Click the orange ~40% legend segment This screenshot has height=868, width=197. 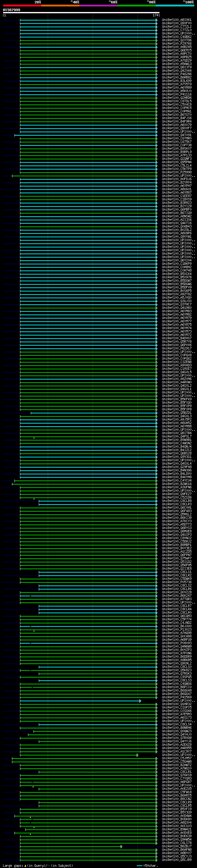pos(60,6)
